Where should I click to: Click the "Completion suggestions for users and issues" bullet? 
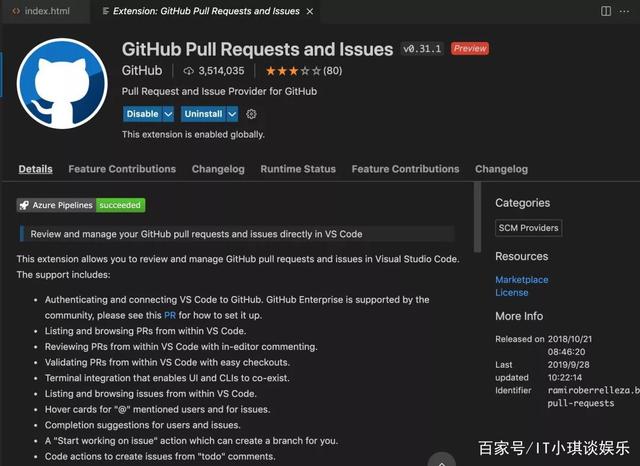142,425
